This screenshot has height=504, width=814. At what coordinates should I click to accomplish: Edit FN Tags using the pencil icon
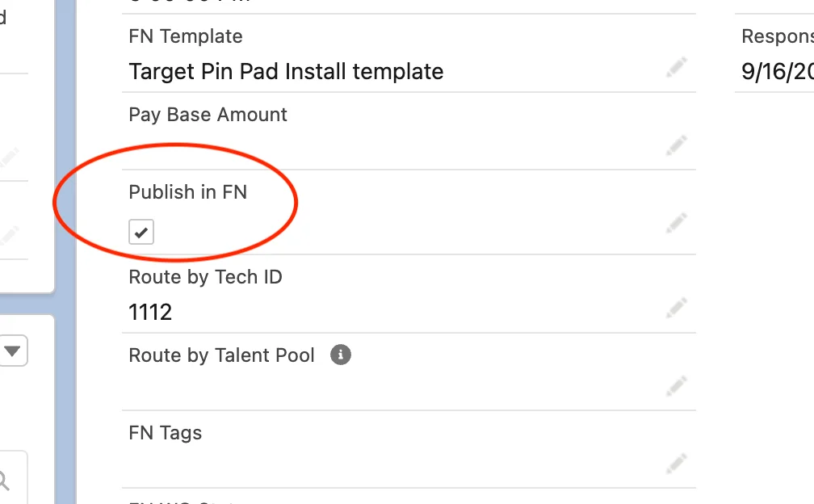(x=676, y=464)
